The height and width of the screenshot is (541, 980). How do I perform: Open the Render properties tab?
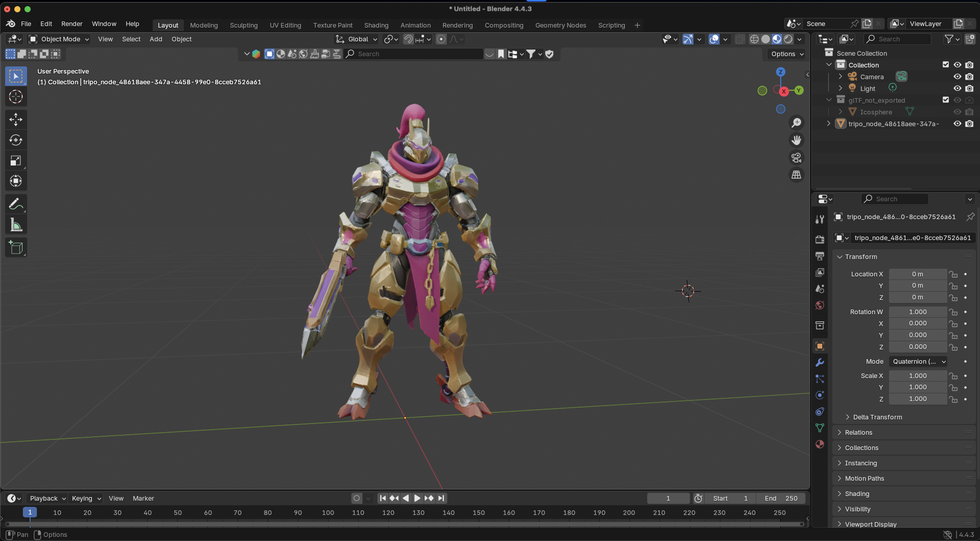(820, 240)
